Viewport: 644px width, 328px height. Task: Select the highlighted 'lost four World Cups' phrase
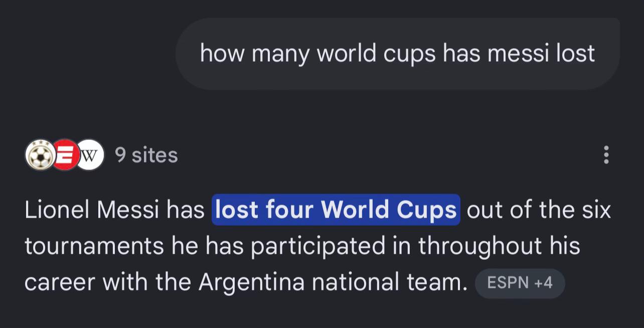click(x=336, y=210)
